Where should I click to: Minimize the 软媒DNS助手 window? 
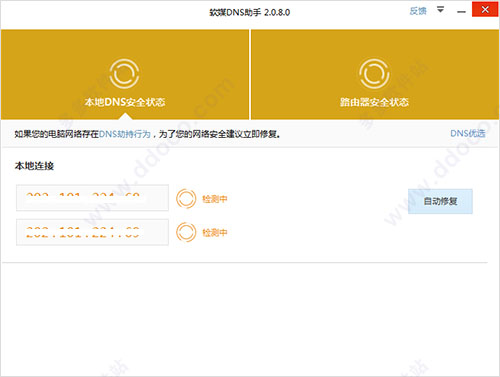[x=461, y=12]
